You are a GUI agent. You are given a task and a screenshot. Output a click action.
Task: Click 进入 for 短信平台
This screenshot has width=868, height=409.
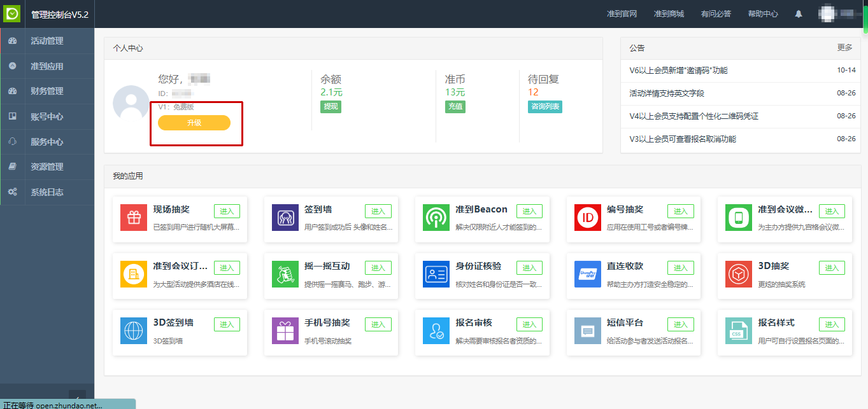(x=681, y=324)
